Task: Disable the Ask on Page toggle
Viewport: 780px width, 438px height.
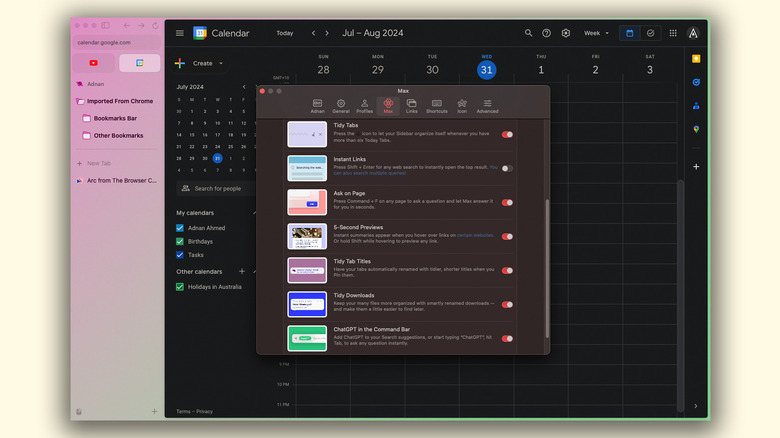Action: (x=507, y=202)
